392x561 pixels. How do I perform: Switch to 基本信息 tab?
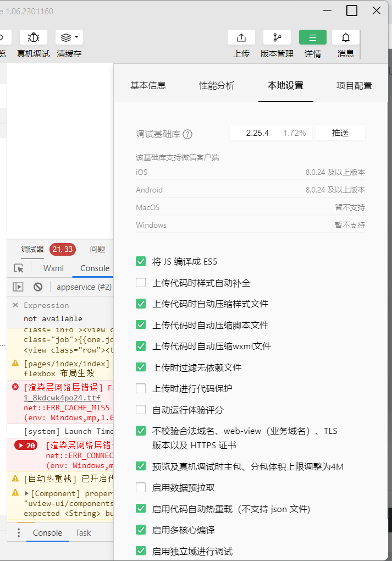[148, 85]
